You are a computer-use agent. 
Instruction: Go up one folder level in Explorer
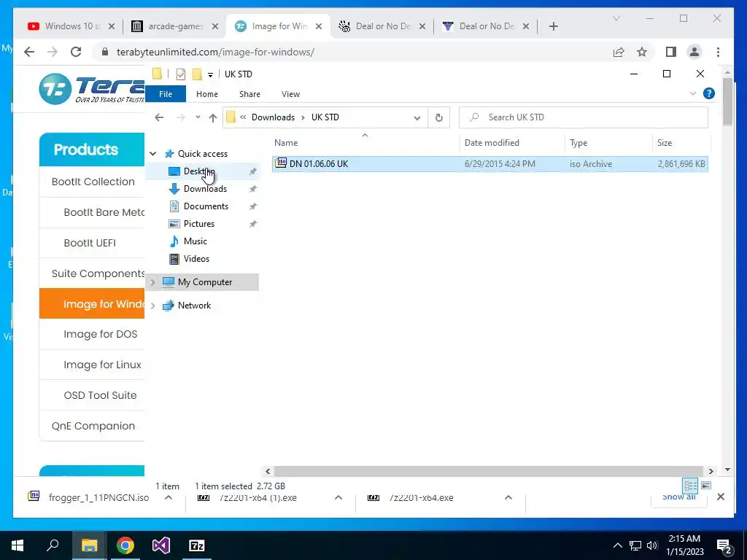(x=213, y=117)
